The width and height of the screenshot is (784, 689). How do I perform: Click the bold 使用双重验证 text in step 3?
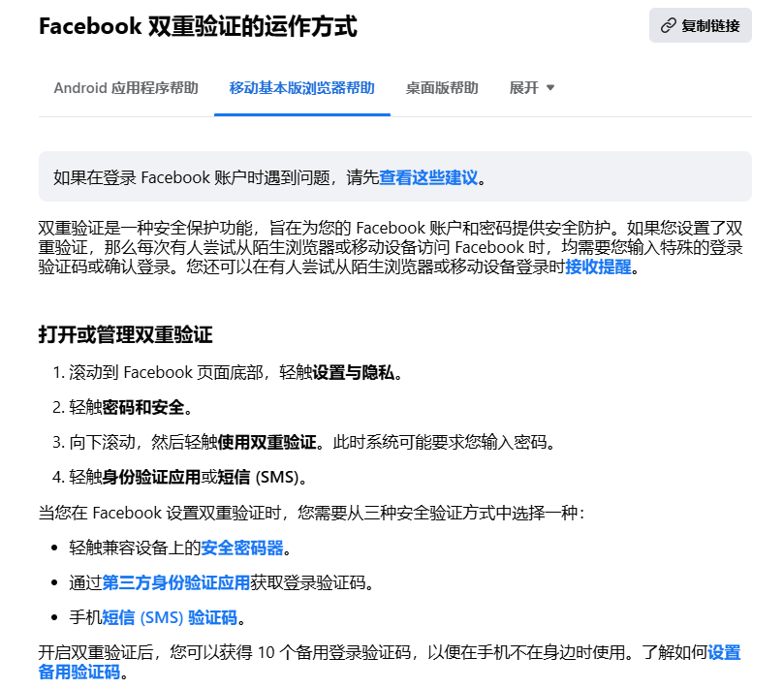point(267,442)
